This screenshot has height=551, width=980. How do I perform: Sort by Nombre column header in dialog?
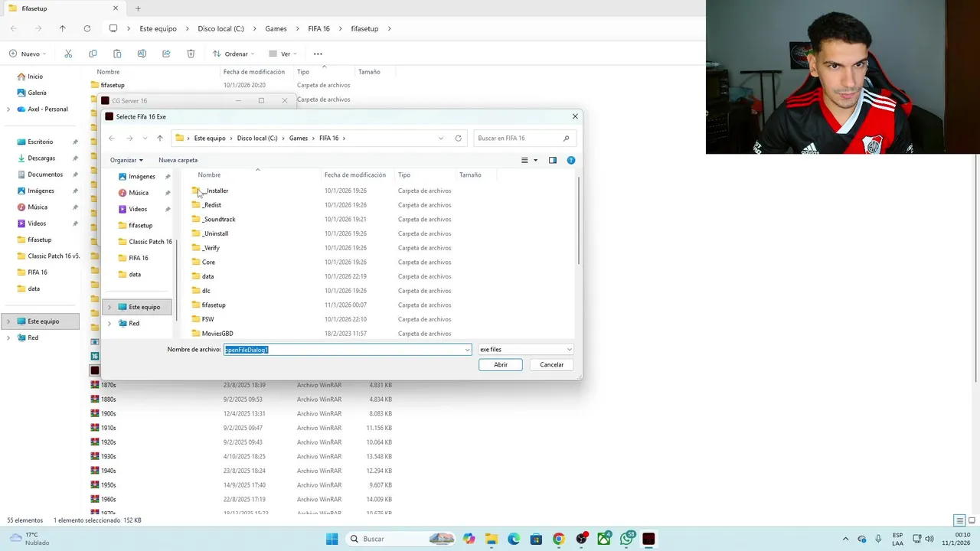[209, 175]
